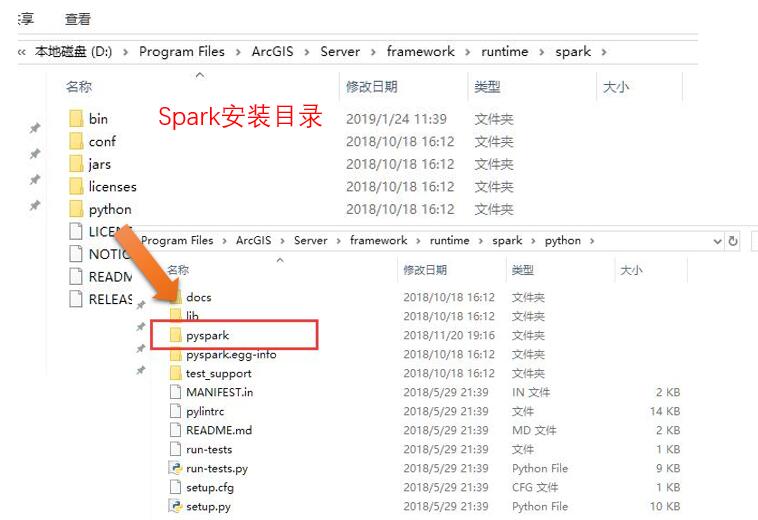Sort by 大小 column in spark window

click(616, 87)
